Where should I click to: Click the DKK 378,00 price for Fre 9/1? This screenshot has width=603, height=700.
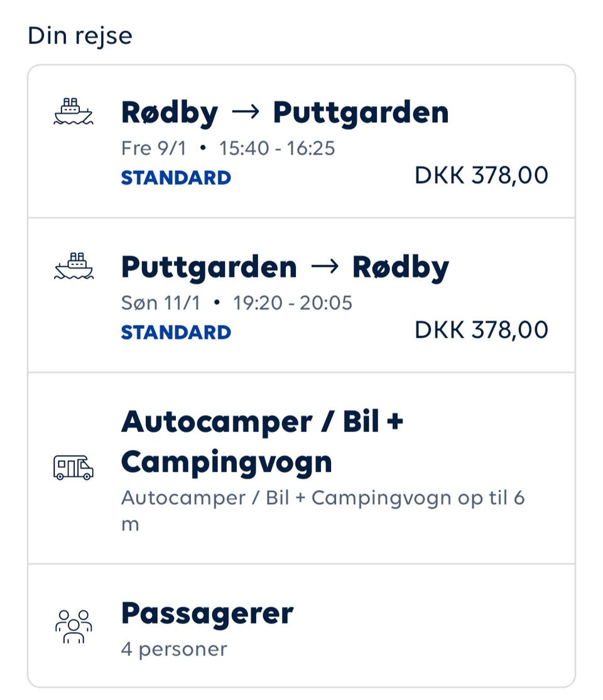pos(481,176)
